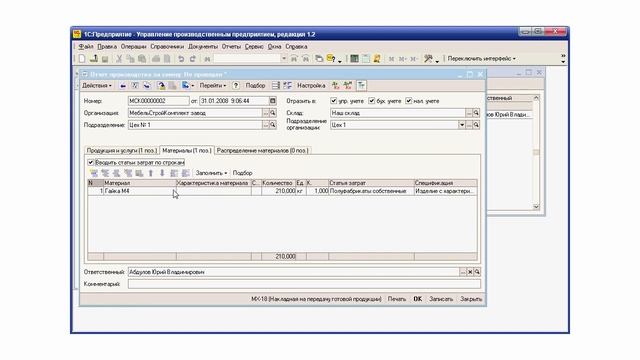Toggle Вводить статьи затрат по строкам checkbox
Image resolution: width=640 pixels, height=360 pixels.
(x=91, y=162)
